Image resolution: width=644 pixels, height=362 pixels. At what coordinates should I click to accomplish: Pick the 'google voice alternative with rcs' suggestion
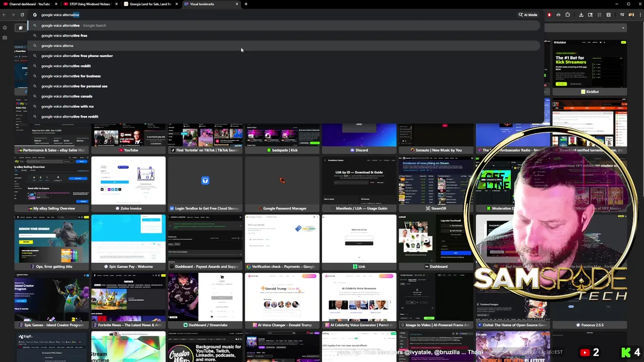[x=284, y=106]
